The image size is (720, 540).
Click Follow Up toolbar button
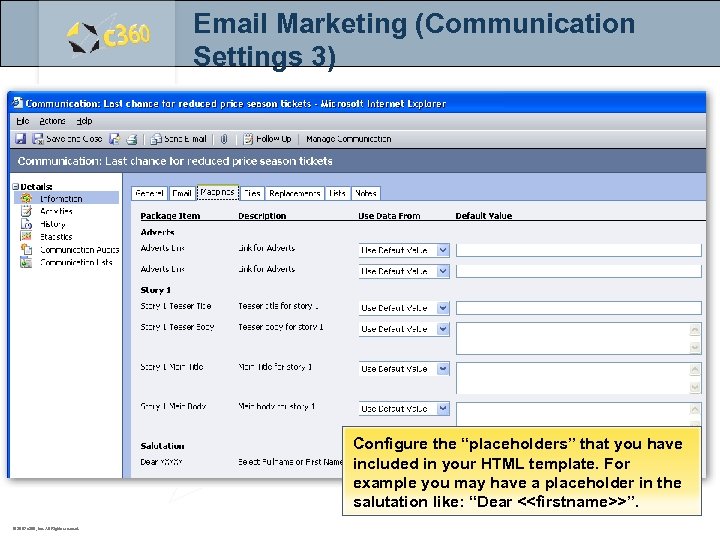[x=267, y=139]
